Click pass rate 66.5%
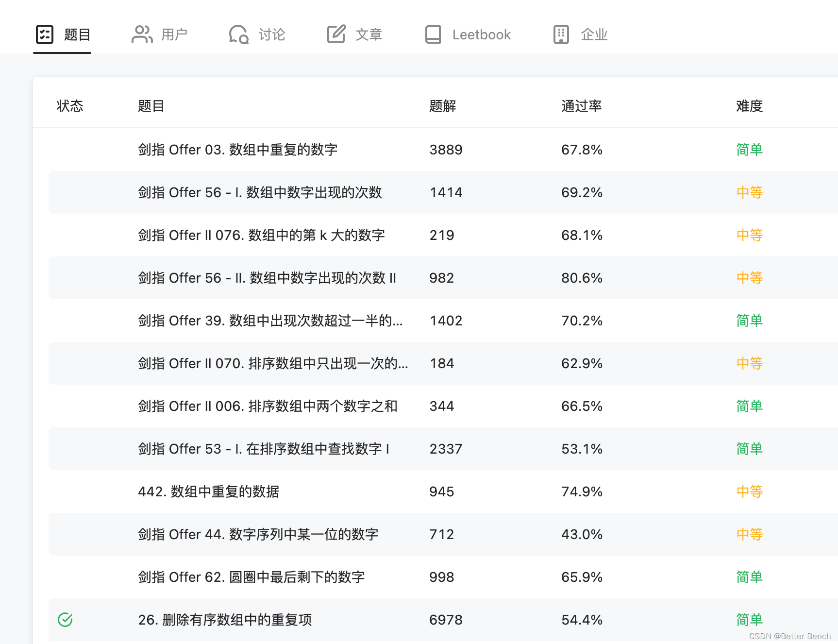Screen dimensions: 838x644 (582, 406)
